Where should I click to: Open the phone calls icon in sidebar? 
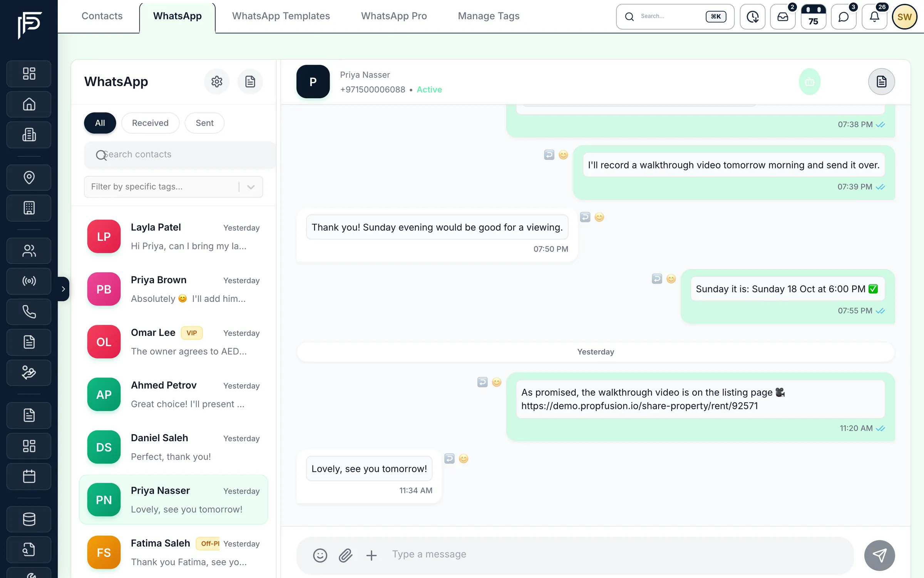click(29, 311)
